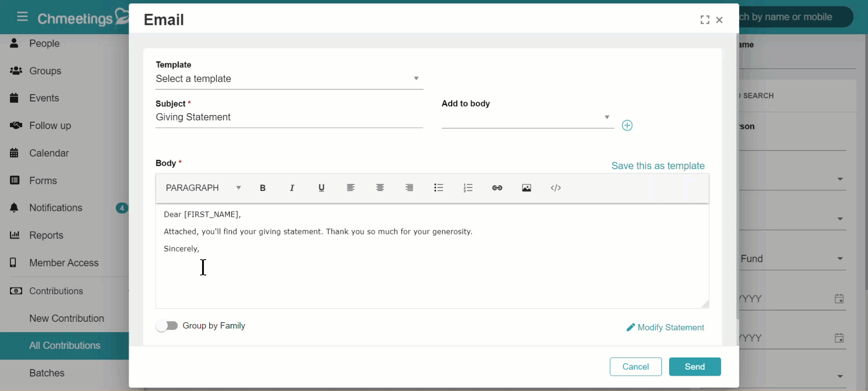The width and height of the screenshot is (868, 391).
Task: Click the second date calendar icon on background page
Action: (839, 338)
